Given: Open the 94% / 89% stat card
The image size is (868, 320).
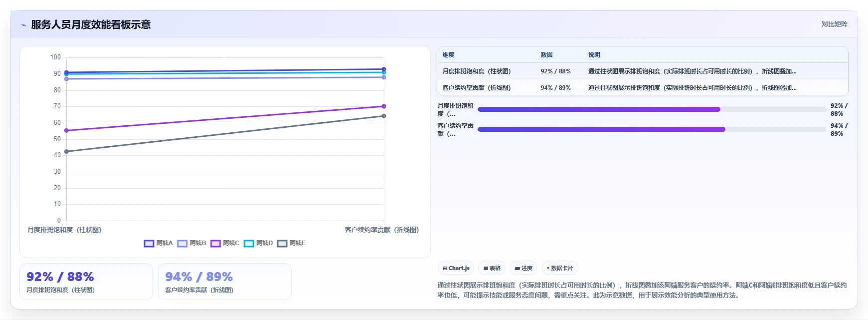Looking at the screenshot, I should click(x=225, y=282).
